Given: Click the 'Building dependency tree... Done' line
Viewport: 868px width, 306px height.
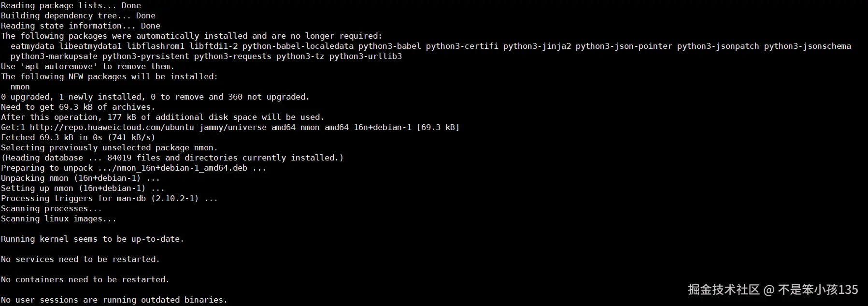Looking at the screenshot, I should tap(78, 15).
